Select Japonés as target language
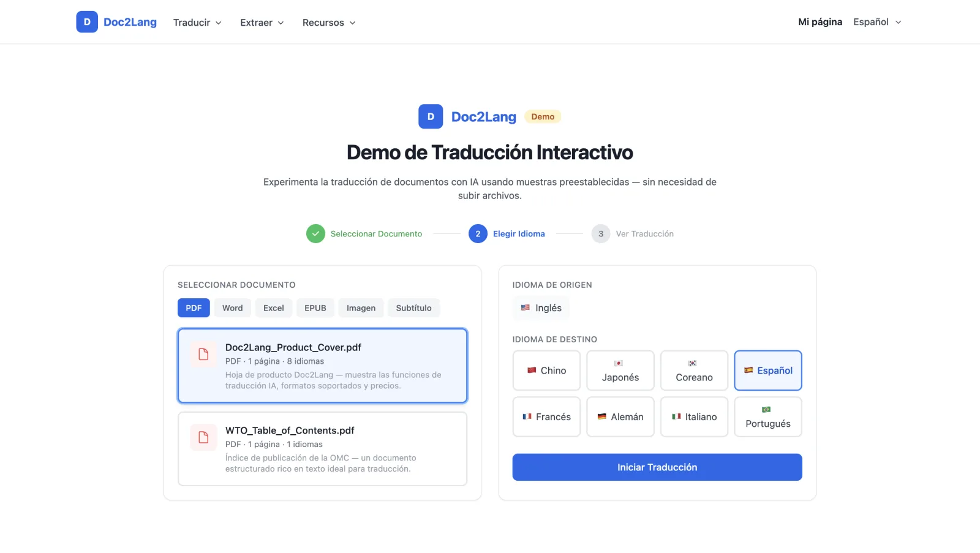 [620, 371]
